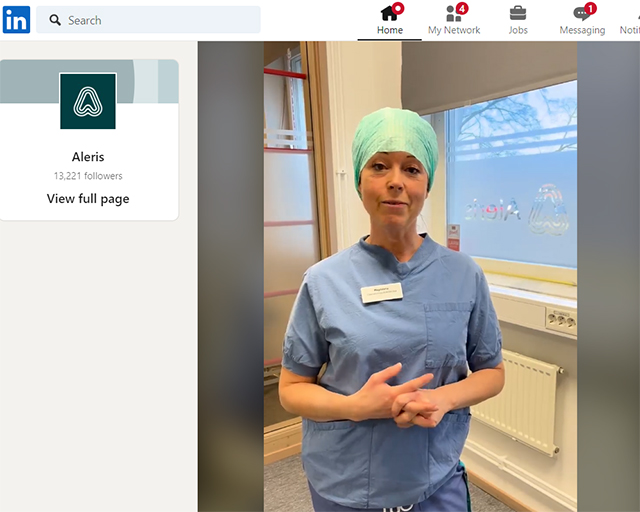Select View full page
The image size is (640, 512).
coord(88,199)
